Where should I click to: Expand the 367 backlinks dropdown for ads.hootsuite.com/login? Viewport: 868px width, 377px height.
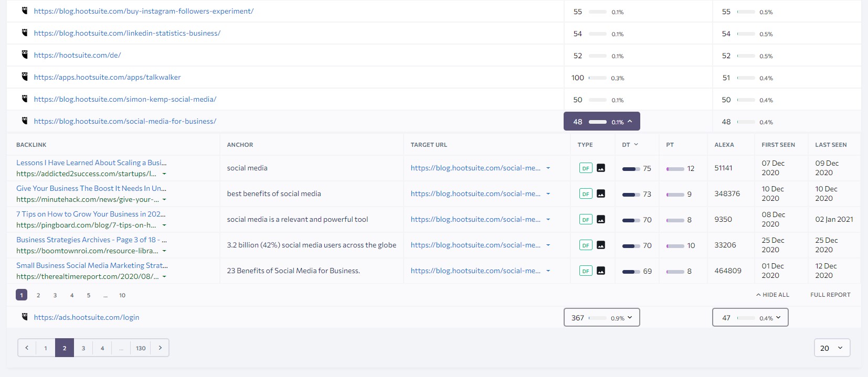coord(602,317)
